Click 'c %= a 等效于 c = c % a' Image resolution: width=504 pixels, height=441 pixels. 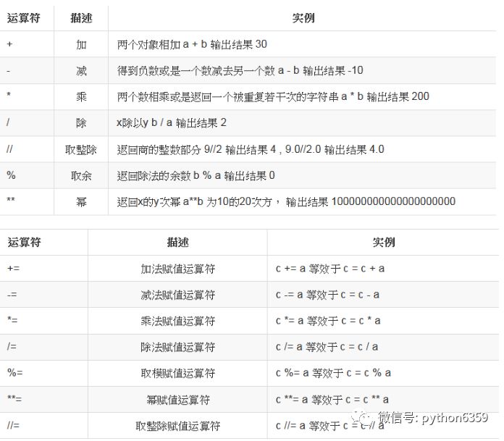(333, 373)
